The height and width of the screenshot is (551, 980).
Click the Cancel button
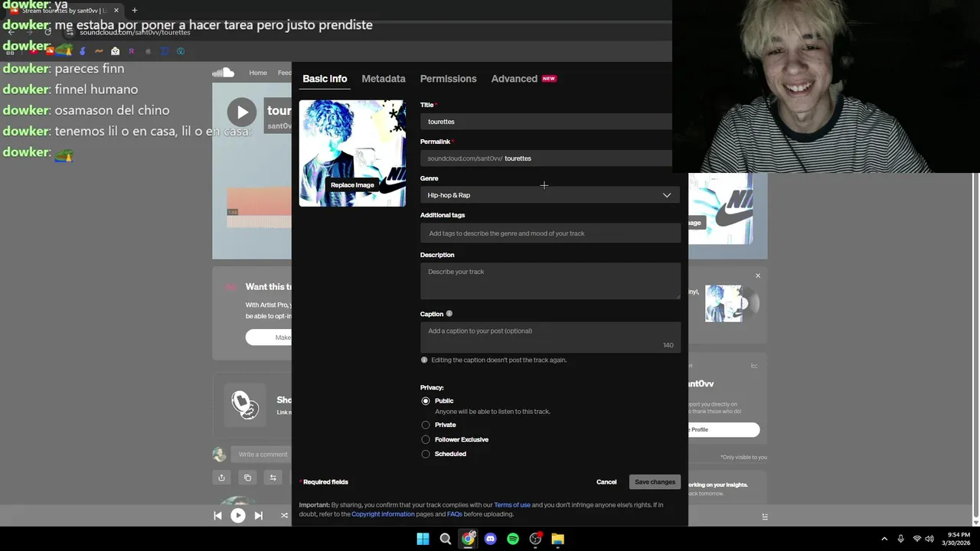606,482
